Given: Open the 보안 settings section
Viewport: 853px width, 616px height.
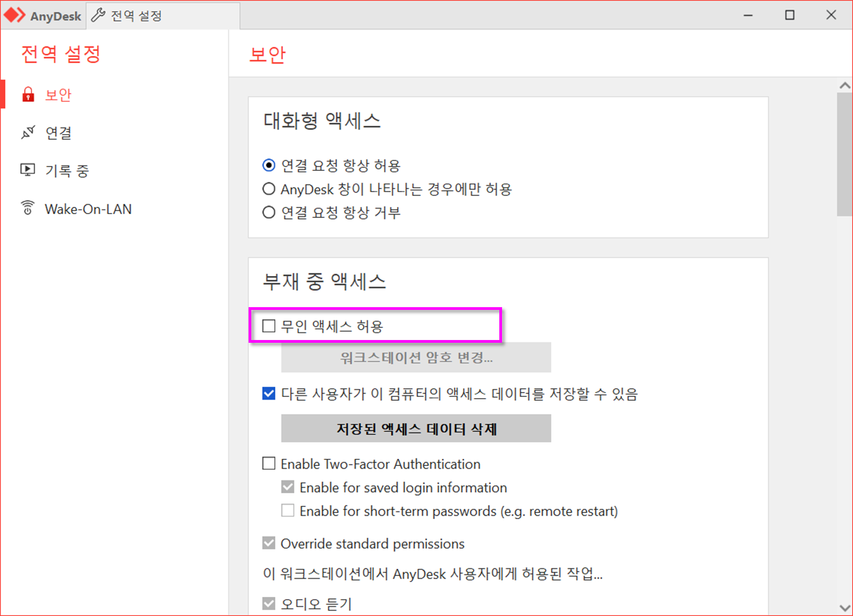Looking at the screenshot, I should pyautogui.click(x=114, y=95).
